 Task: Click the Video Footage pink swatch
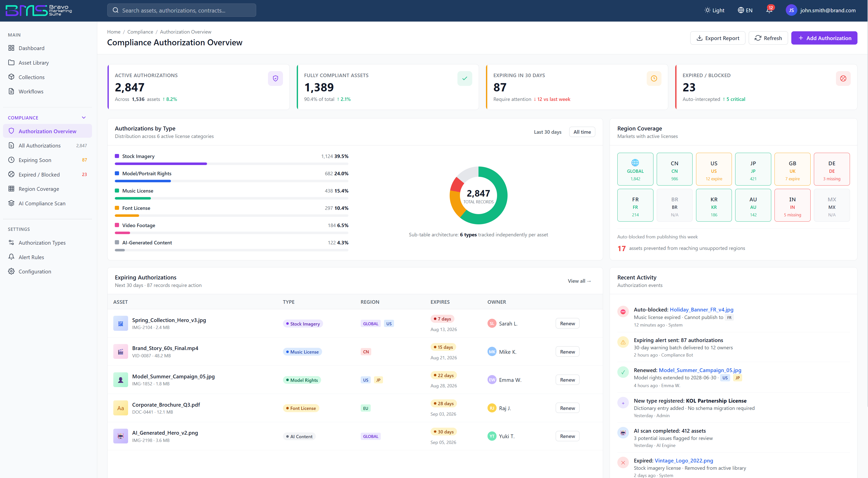[x=117, y=225]
